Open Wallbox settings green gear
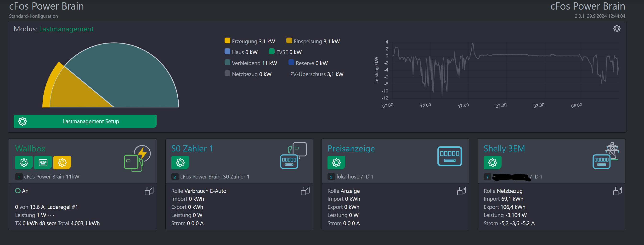 (x=24, y=163)
